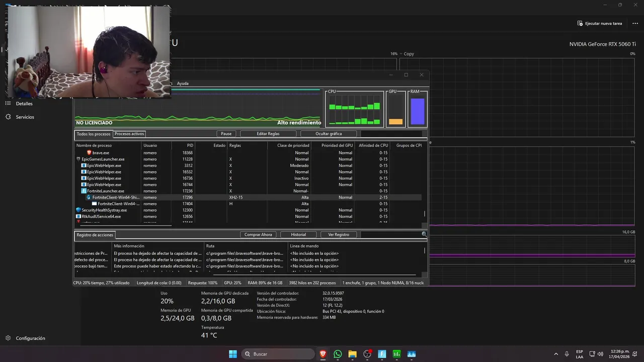Image resolution: width=644 pixels, height=362 pixels.
Task: Sort by the PID column header
Action: point(183,145)
